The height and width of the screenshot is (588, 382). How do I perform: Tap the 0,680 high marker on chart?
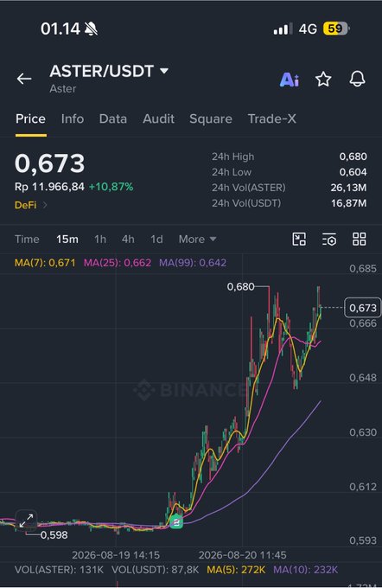click(x=240, y=287)
